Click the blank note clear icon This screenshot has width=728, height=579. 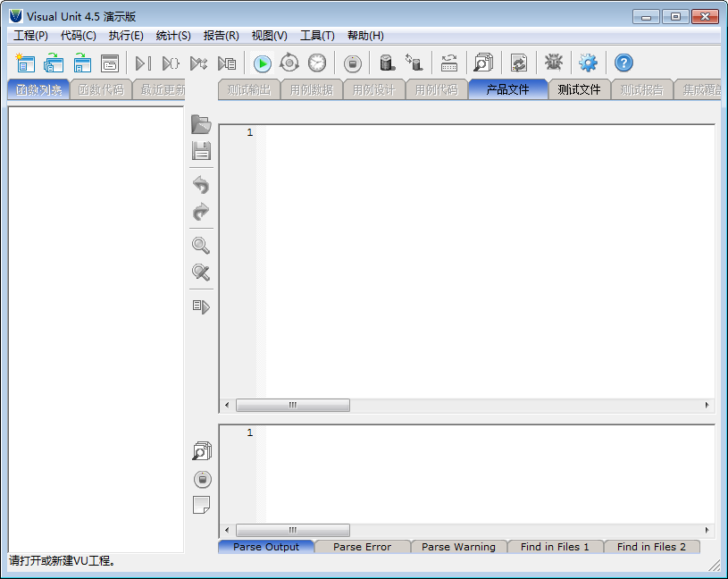202,505
